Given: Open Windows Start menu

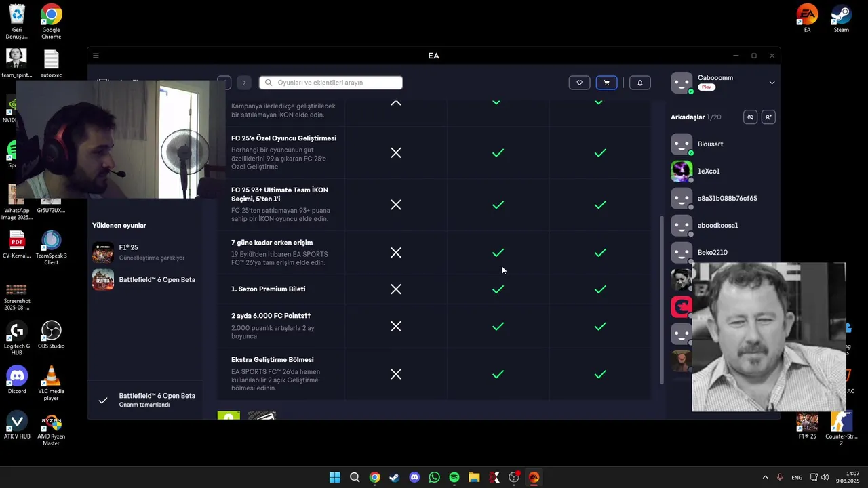Looking at the screenshot, I should pyautogui.click(x=334, y=477).
